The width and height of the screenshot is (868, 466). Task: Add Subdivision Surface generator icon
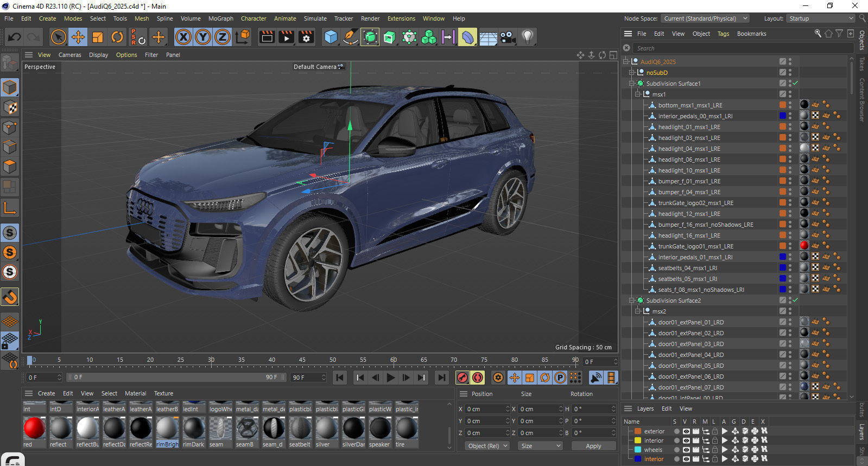[x=370, y=37]
